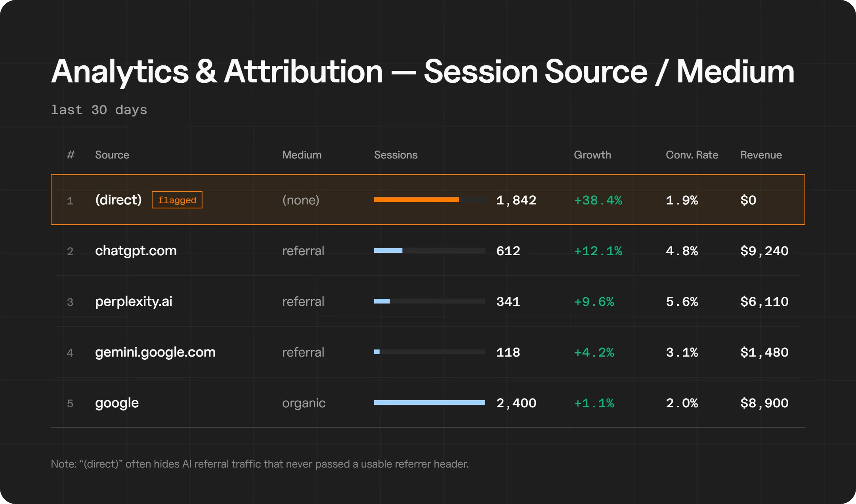Screen dimensions: 856x504
Task: Click the $9,240 revenue value
Action: (x=764, y=251)
